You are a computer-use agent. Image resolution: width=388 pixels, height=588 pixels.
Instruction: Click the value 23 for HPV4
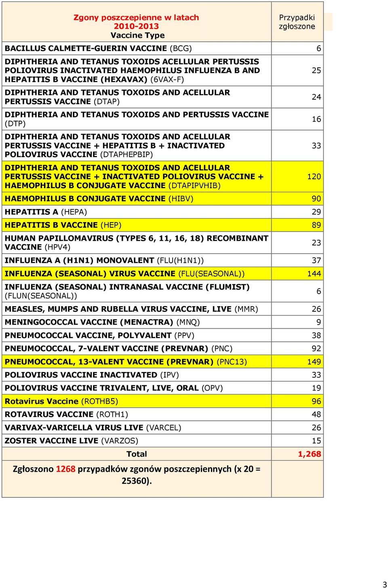click(x=316, y=243)
